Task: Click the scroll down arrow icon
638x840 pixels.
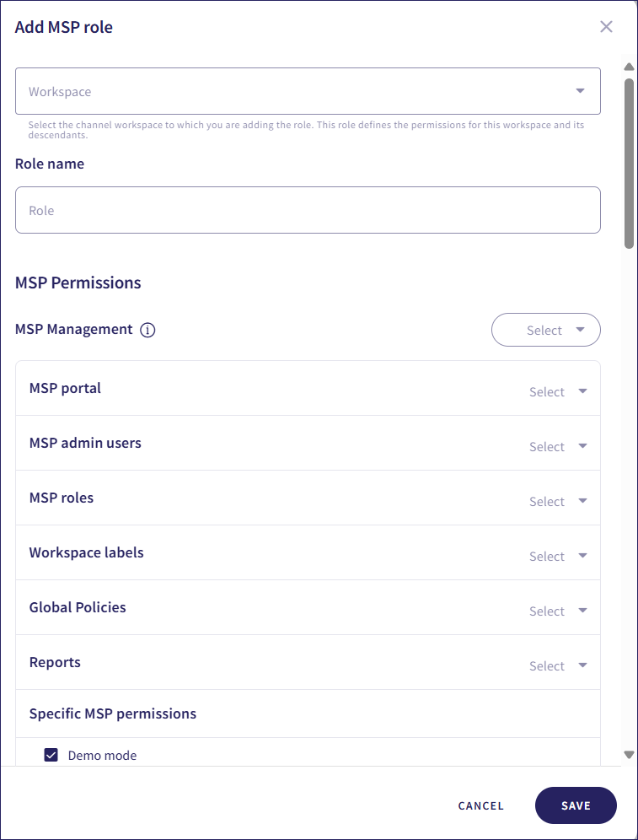Action: click(629, 755)
